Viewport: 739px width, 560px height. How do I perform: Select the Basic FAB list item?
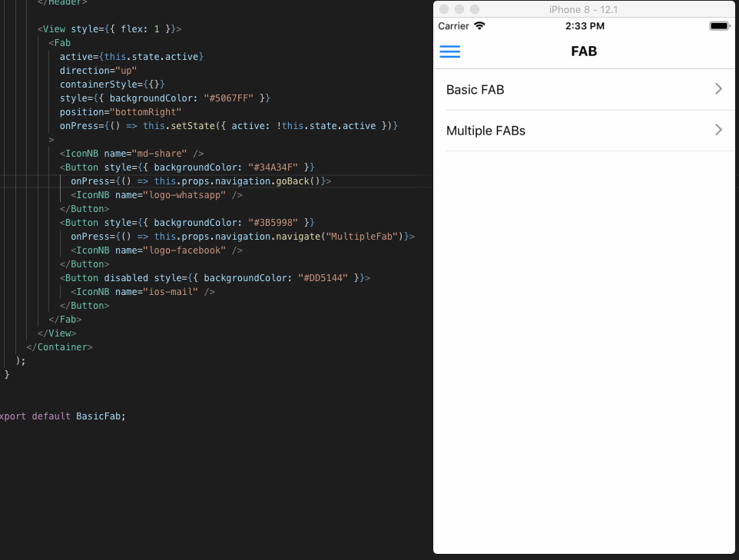coord(475,90)
